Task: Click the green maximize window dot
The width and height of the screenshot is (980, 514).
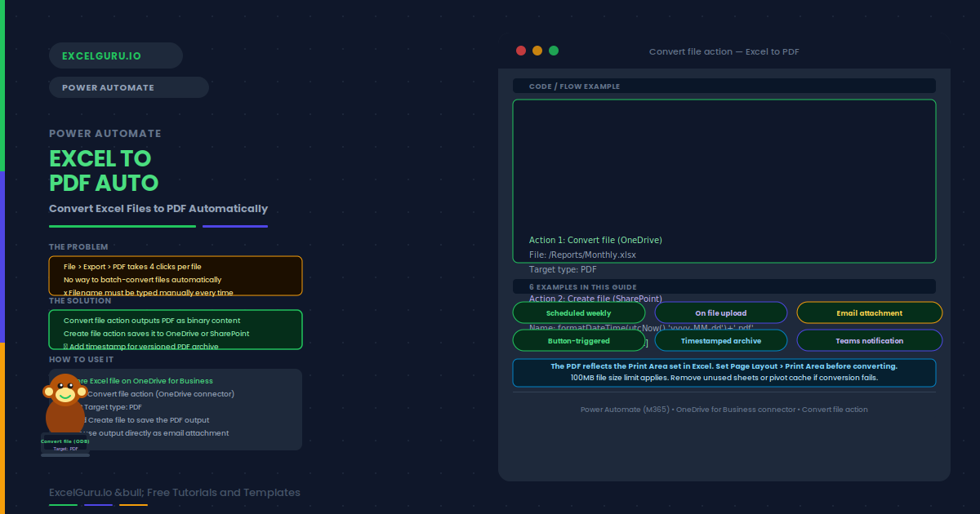Action: (x=554, y=51)
